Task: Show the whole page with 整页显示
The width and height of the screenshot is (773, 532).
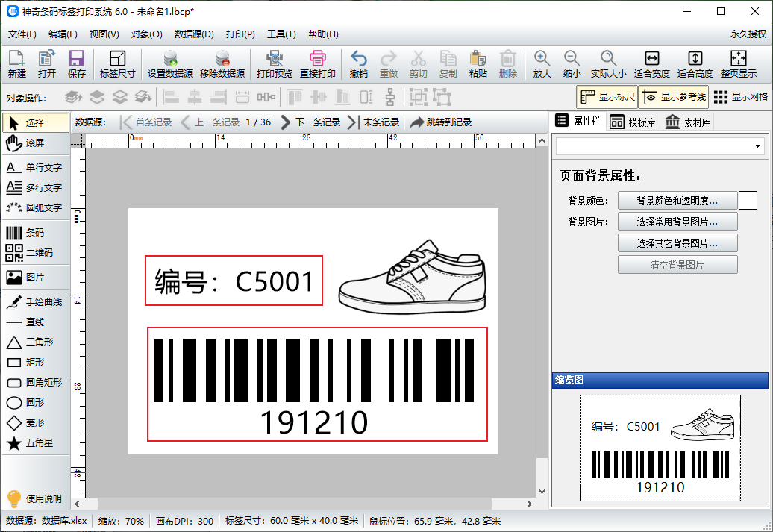Action: coord(739,64)
